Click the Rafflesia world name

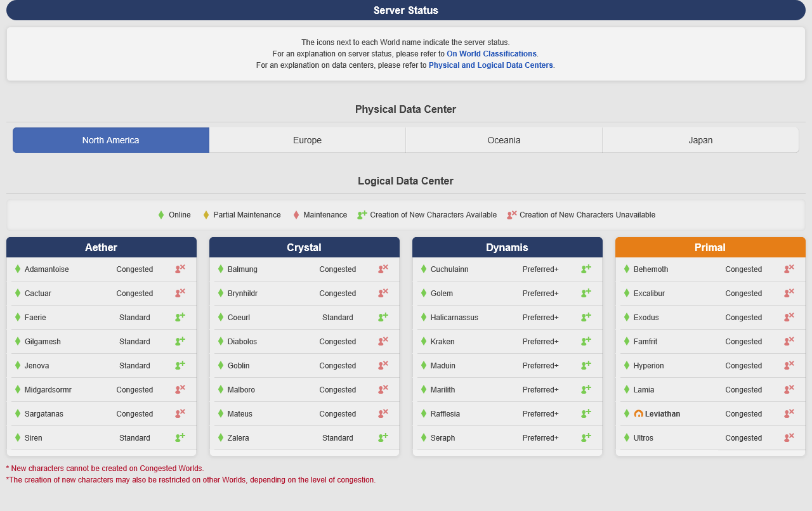coord(445,414)
